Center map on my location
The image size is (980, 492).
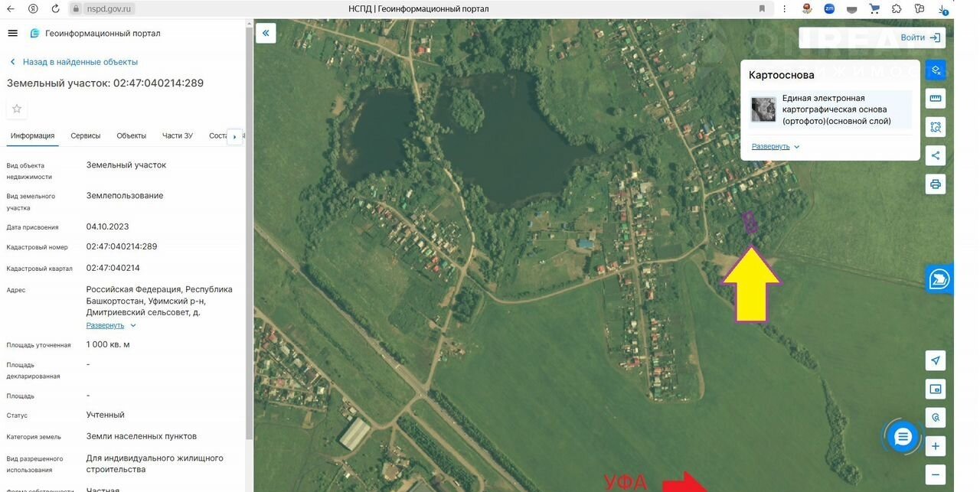[x=935, y=360]
